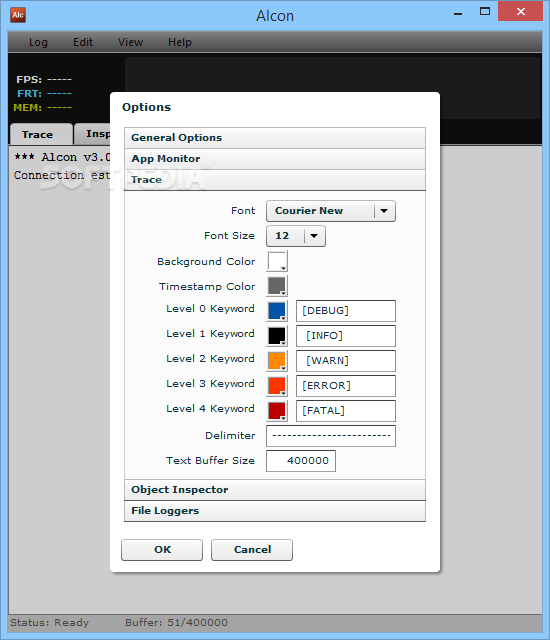Expand the File Loggers section
Image resolution: width=550 pixels, height=640 pixels.
[275, 511]
